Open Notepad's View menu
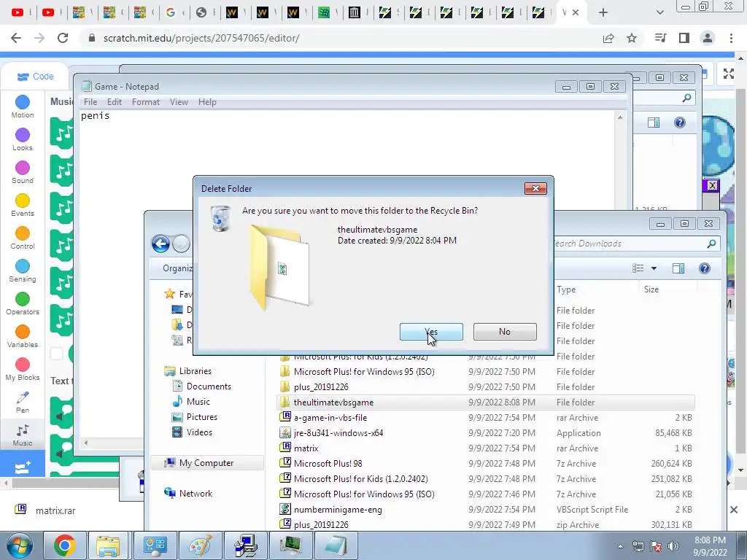Image resolution: width=747 pixels, height=560 pixels. click(x=179, y=102)
